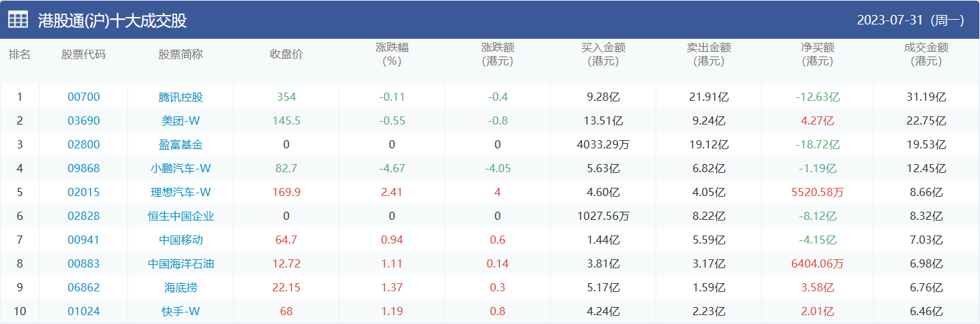Click stock code 03690
The height and width of the screenshot is (324, 980).
click(83, 121)
